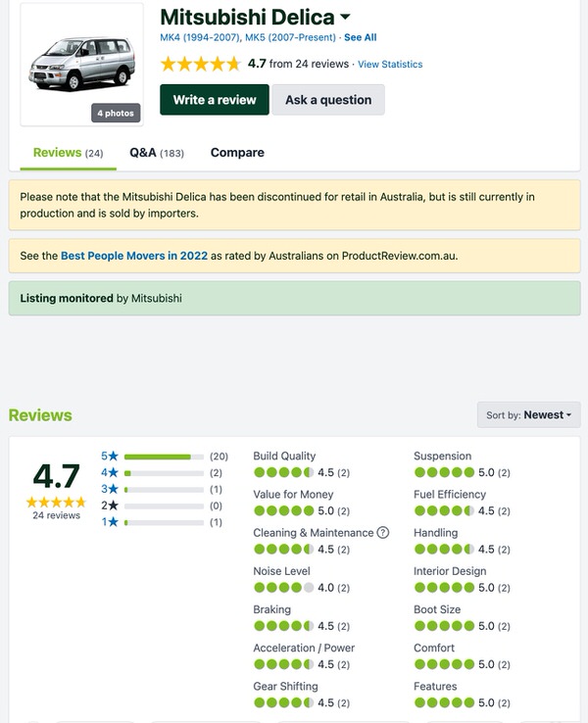Image resolution: width=588 pixels, height=723 pixels.
Task: Click the 'Fuel Efficiency' label
Action: click(450, 495)
